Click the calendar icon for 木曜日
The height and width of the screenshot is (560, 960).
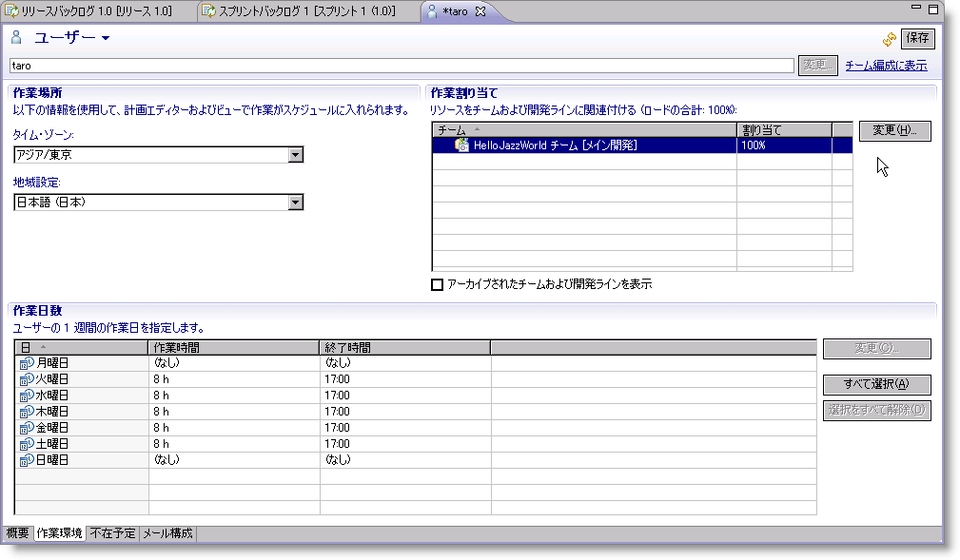click(x=27, y=412)
